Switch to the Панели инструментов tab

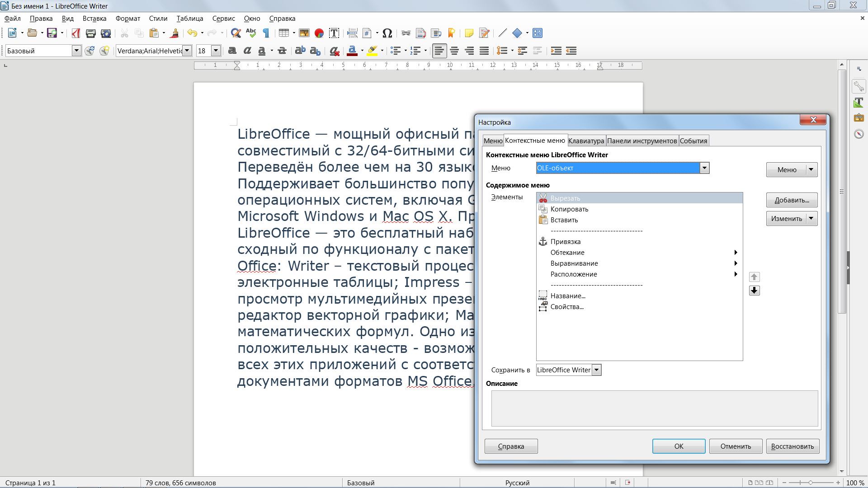click(x=642, y=141)
